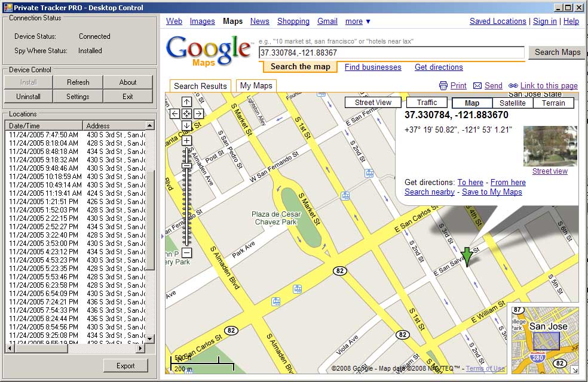Click the locations list scroll-right arrow
Viewport: 588px width, 382px height.
point(140,349)
